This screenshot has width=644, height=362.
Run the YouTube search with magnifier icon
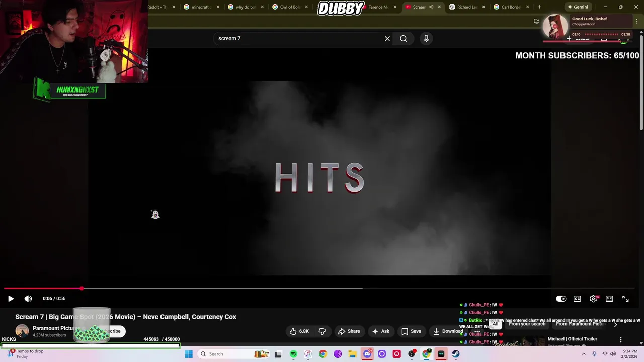point(404,38)
